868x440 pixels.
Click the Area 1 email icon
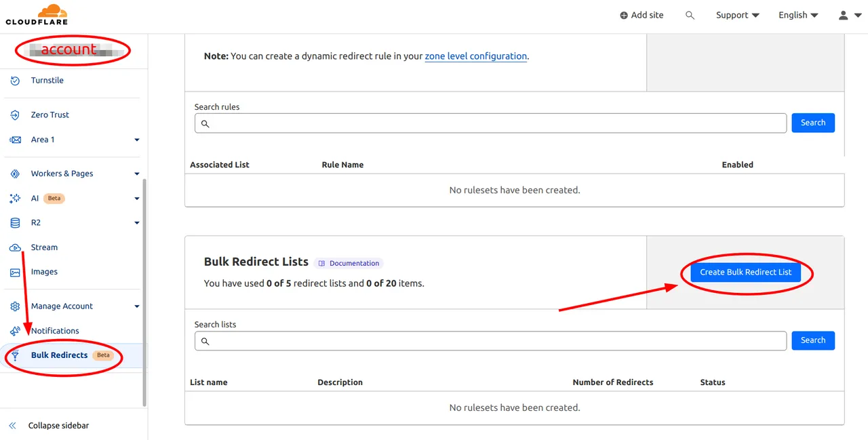pyautogui.click(x=16, y=140)
